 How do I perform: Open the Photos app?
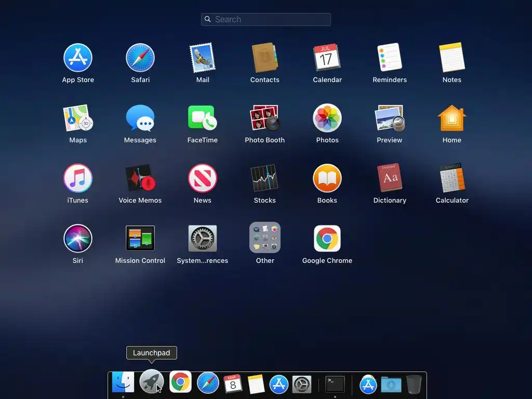[x=327, y=118]
